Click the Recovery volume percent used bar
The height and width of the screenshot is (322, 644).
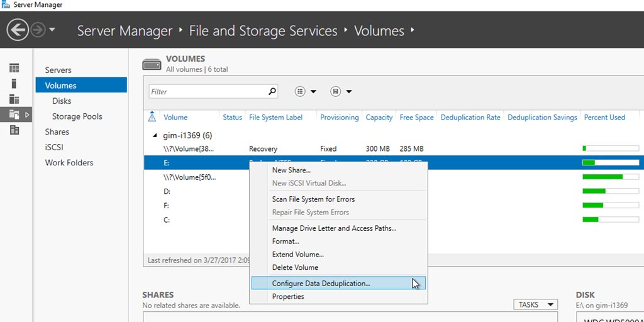click(x=611, y=148)
